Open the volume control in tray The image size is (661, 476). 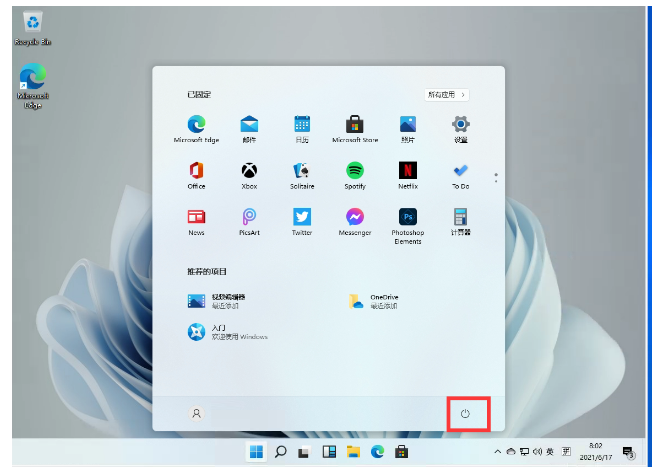[537, 452]
